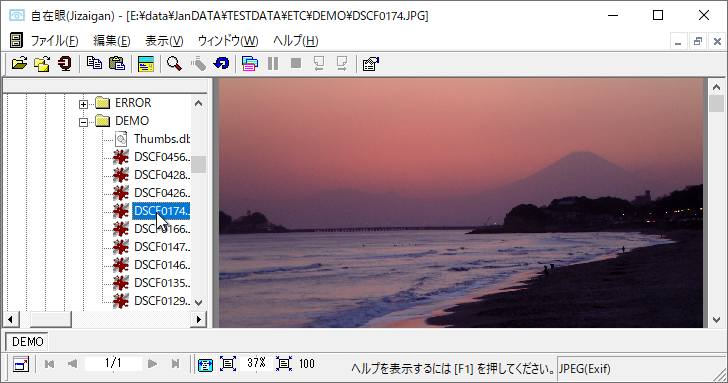Maximize the Jizaigan main window
Viewport: 728px width, 383px height.
click(658, 15)
